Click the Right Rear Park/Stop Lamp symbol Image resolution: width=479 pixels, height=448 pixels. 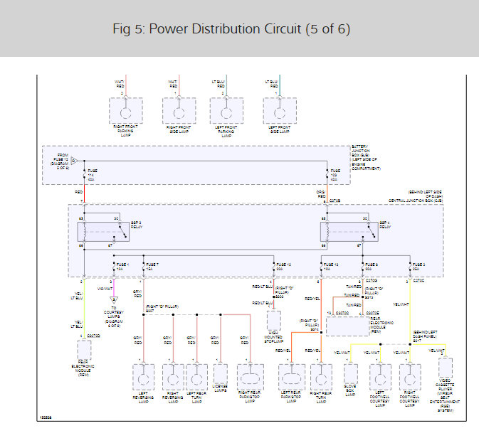251,377
